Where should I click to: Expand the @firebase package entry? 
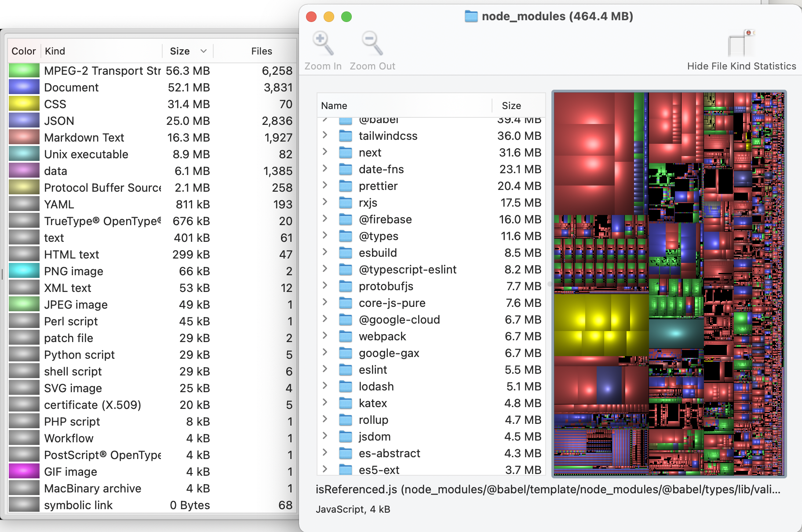325,219
